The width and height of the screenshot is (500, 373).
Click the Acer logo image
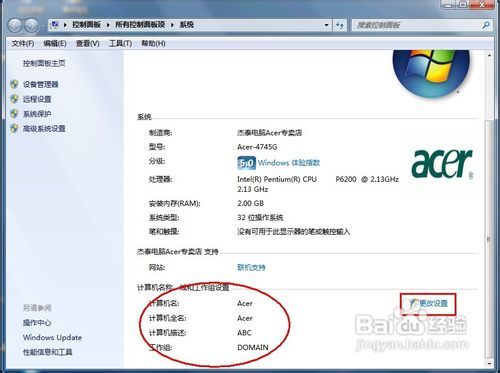[442, 164]
